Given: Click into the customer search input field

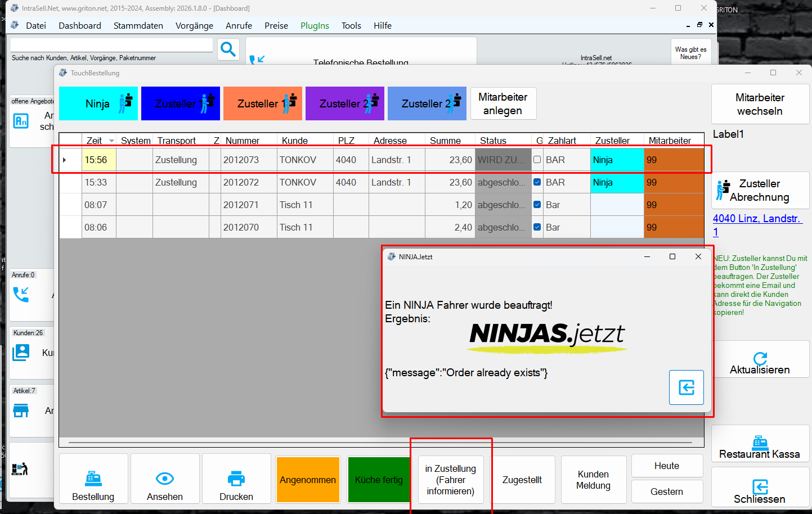Looking at the screenshot, I should click(x=111, y=45).
